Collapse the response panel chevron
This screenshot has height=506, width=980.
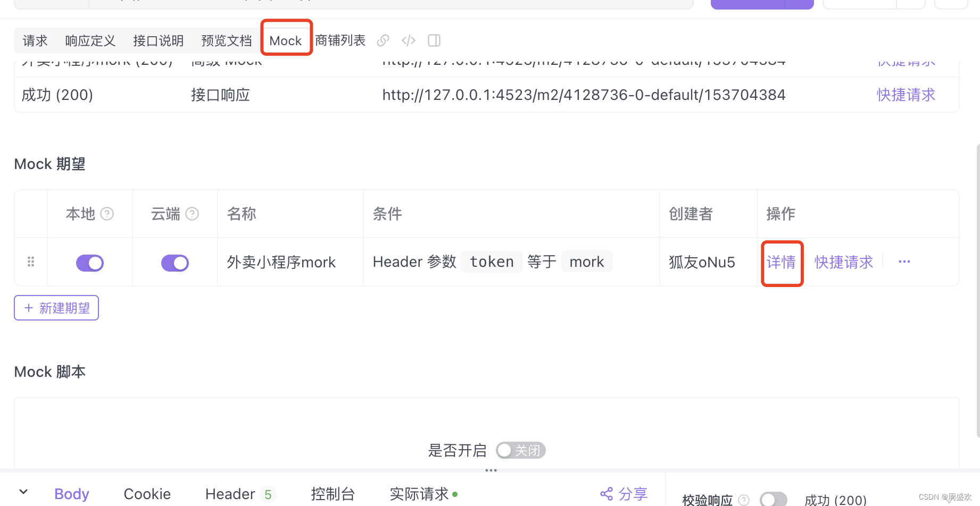23,492
